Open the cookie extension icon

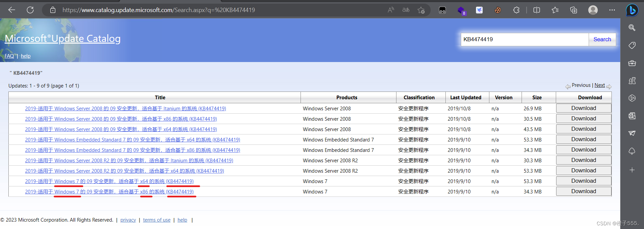point(498,10)
